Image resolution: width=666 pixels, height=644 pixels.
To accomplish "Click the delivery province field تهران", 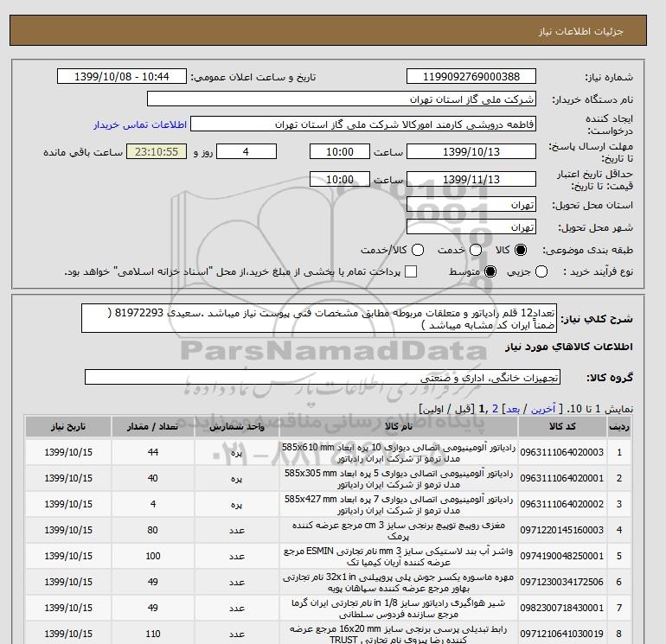I will click(471, 205).
